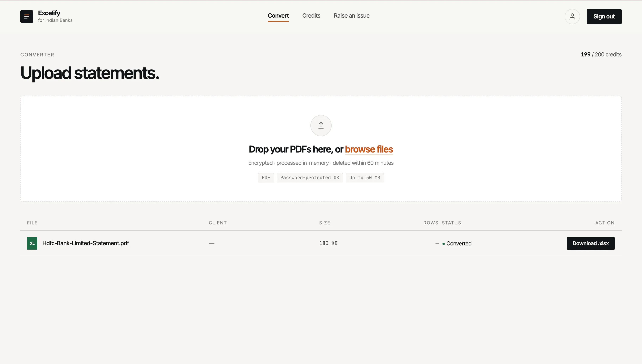Click the ROWS column header
This screenshot has width=642, height=364.
tap(431, 223)
